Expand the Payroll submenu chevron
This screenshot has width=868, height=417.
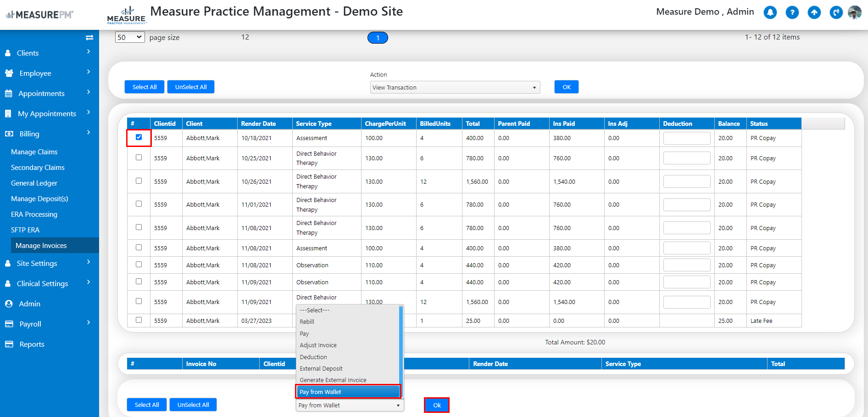point(89,322)
